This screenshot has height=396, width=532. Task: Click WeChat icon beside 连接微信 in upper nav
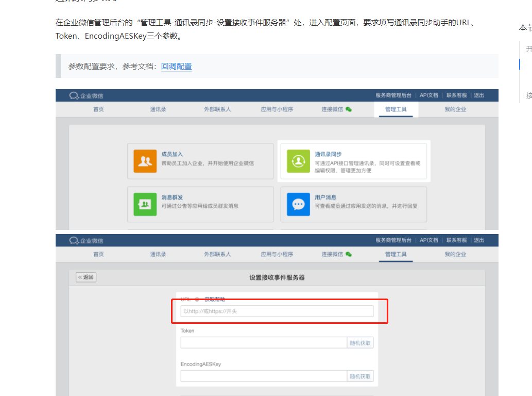tap(349, 109)
